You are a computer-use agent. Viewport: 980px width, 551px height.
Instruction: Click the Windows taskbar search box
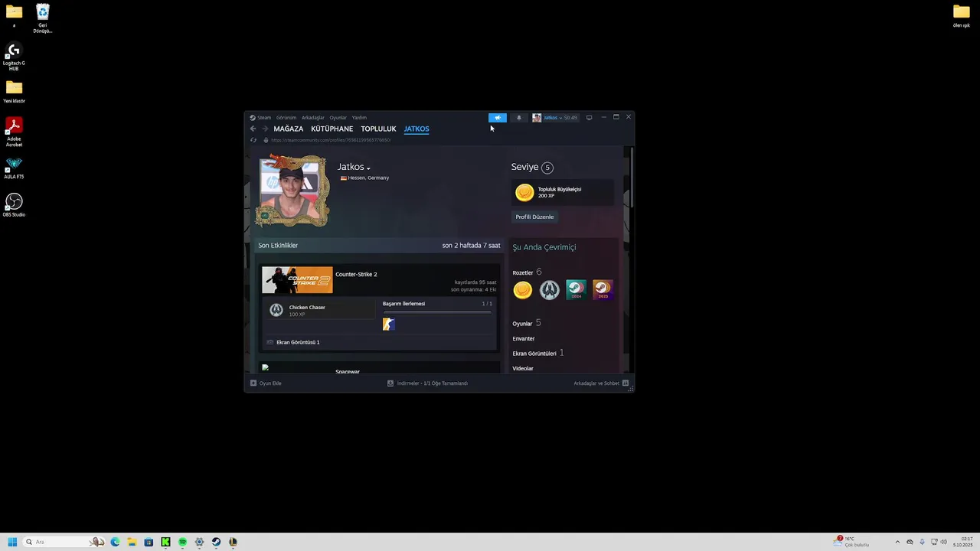64,542
